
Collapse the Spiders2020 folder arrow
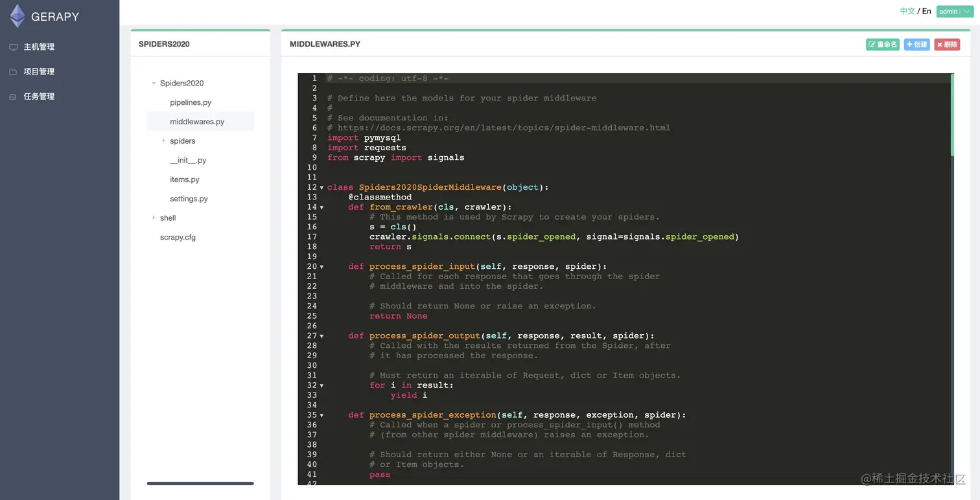click(154, 84)
